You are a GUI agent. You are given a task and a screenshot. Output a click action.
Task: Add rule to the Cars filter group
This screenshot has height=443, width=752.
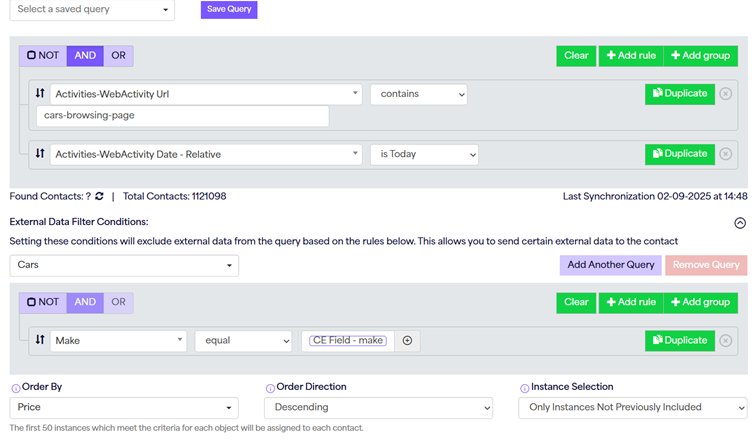pyautogui.click(x=631, y=303)
